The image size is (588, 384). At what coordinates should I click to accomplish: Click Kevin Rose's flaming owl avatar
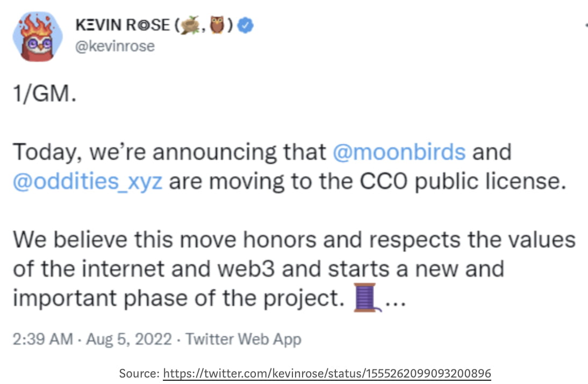[37, 37]
